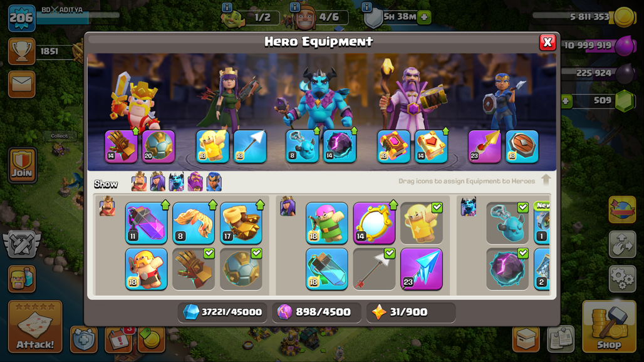Add gems with the green plus button
This screenshot has width=644, height=362.
pyautogui.click(x=566, y=101)
